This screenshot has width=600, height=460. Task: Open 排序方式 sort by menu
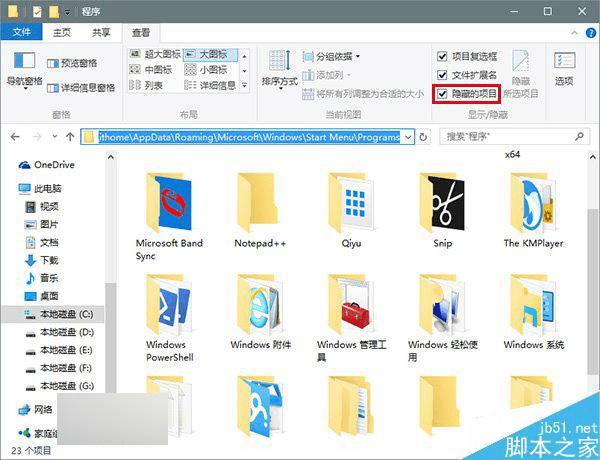click(280, 70)
